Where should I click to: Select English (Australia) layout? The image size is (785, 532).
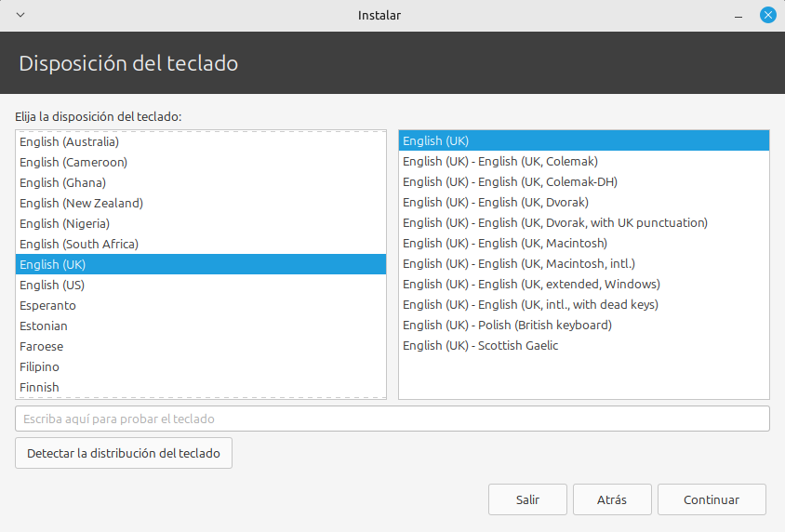click(201, 141)
